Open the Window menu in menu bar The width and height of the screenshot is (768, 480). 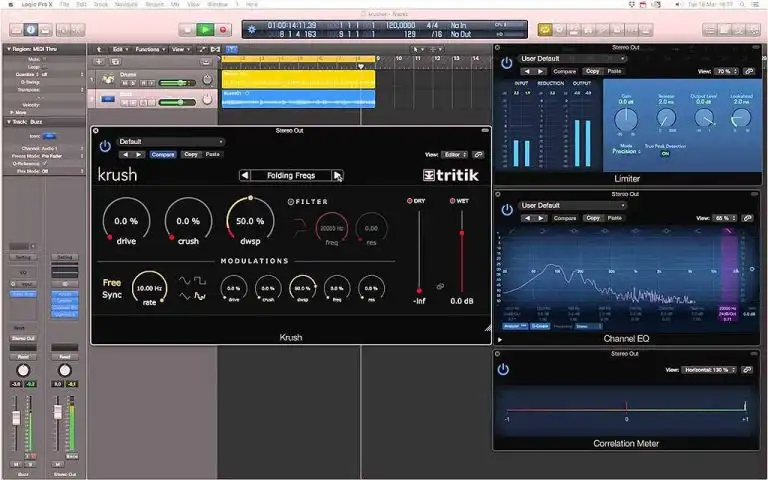coord(217,4)
